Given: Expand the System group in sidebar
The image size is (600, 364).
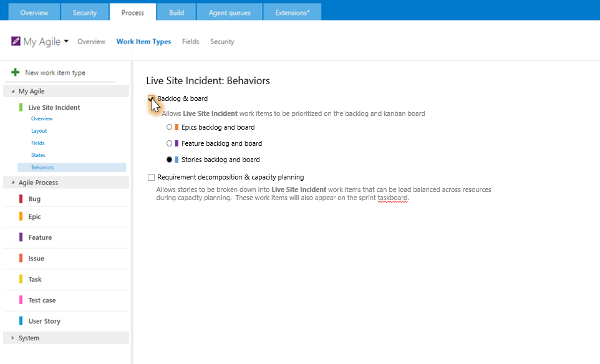Looking at the screenshot, I should pos(12,338).
